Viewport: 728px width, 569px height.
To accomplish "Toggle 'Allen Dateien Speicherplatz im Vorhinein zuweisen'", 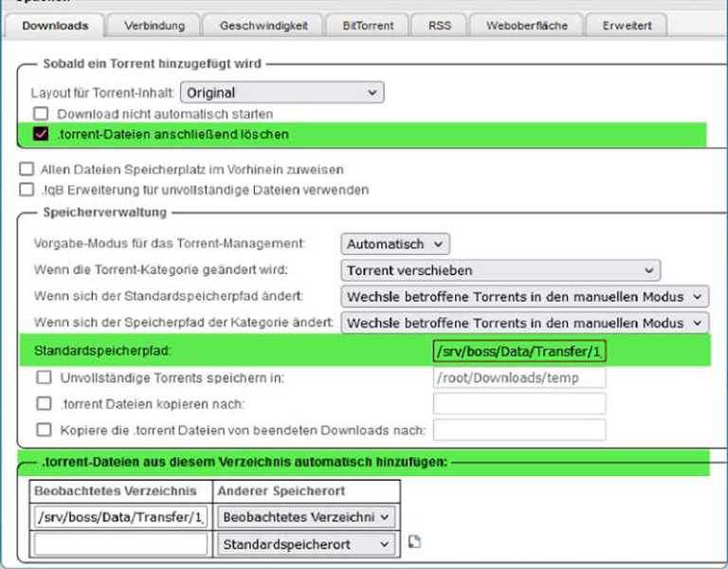I will coord(27,170).
